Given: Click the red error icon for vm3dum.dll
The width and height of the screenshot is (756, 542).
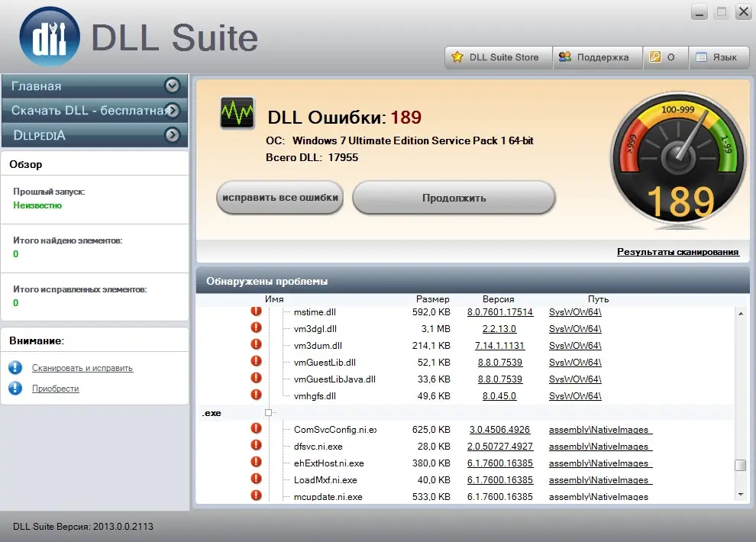Looking at the screenshot, I should pyautogui.click(x=256, y=344).
